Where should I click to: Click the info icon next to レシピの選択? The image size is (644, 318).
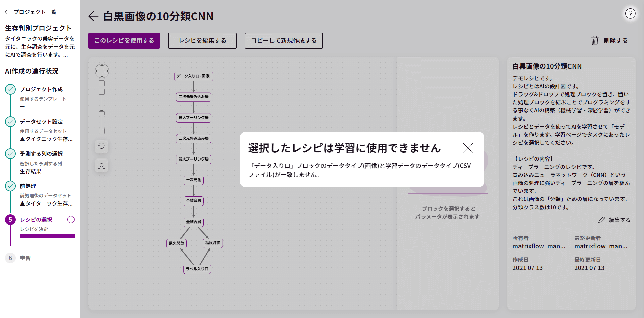pyautogui.click(x=71, y=220)
